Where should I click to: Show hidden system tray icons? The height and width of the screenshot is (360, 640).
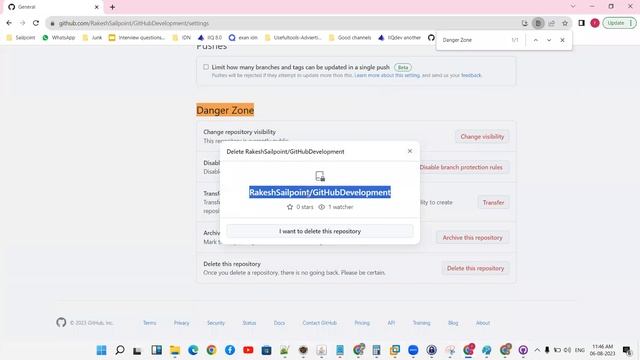(x=537, y=350)
